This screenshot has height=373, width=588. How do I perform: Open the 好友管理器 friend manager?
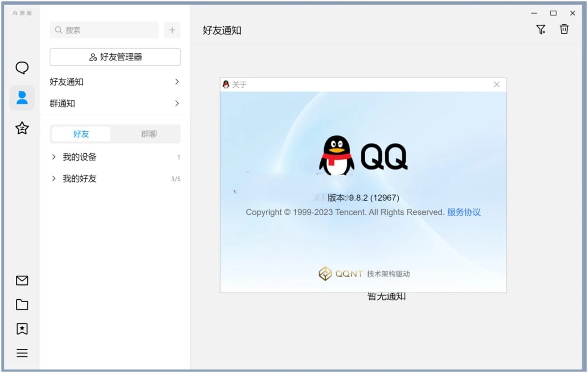point(115,57)
